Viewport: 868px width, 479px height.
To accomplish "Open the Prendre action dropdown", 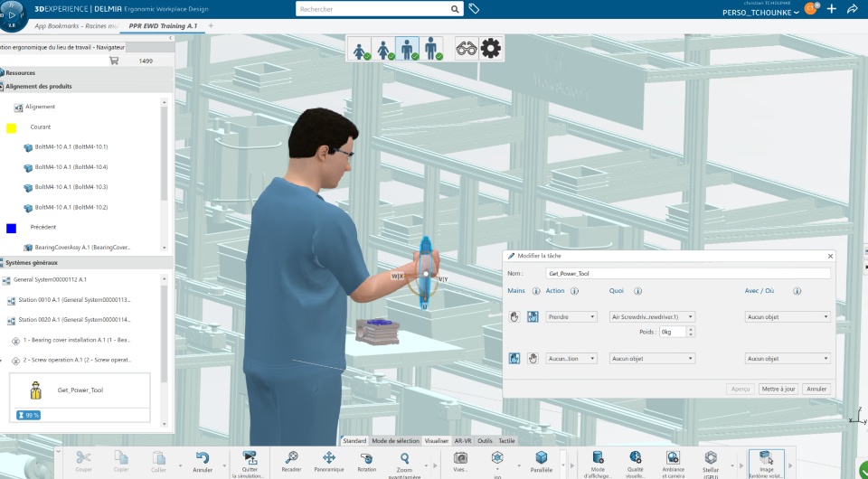I will [x=571, y=317].
